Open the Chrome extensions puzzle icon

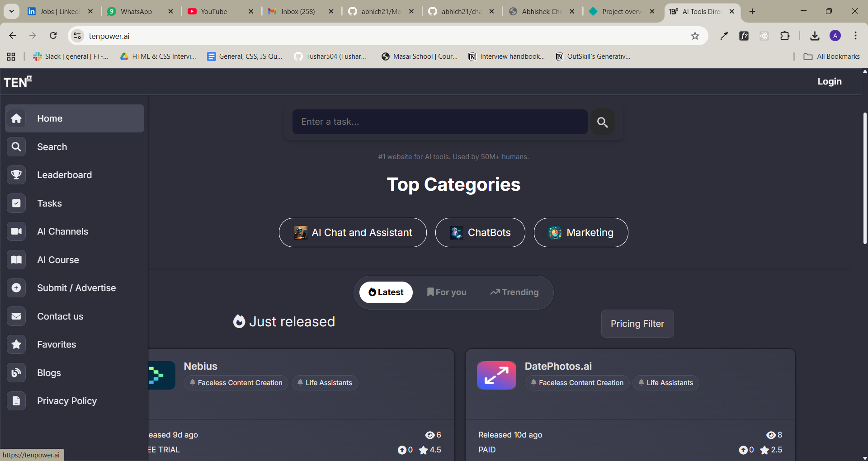[x=785, y=36]
